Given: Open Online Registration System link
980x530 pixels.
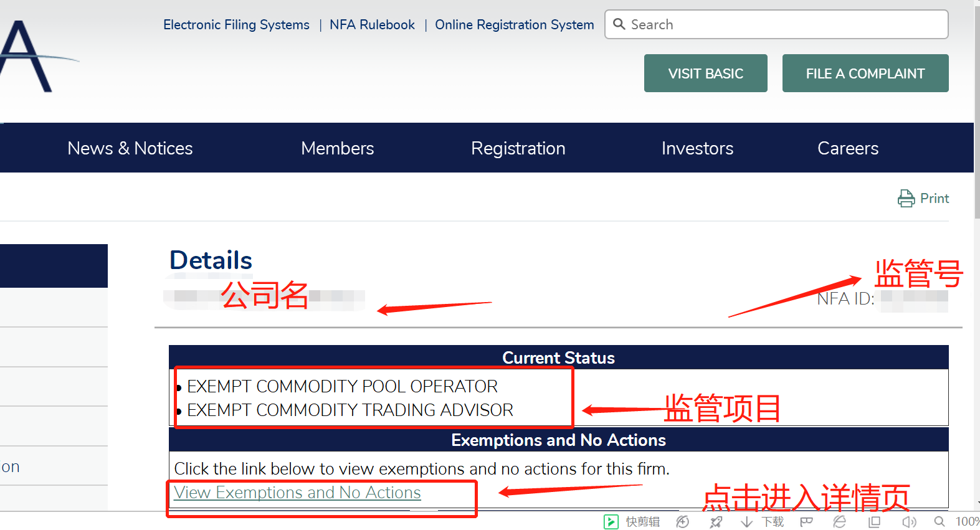Looking at the screenshot, I should click(515, 25).
